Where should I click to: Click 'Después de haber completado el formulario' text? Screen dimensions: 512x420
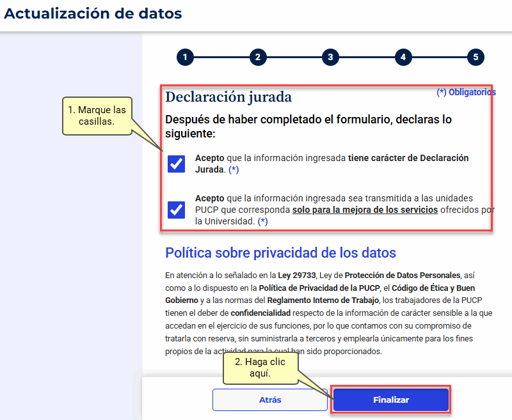click(x=278, y=120)
